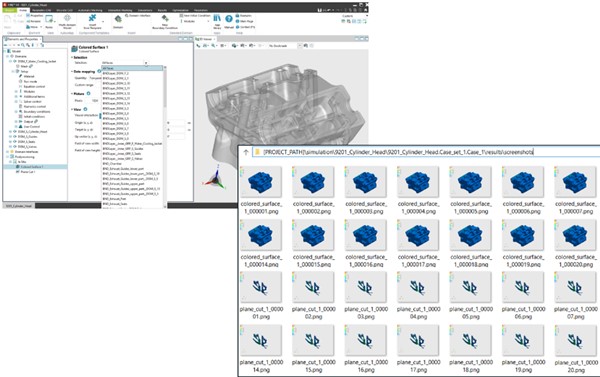Open the Selection dropdown arrow
The width and height of the screenshot is (600, 377).
point(146,63)
